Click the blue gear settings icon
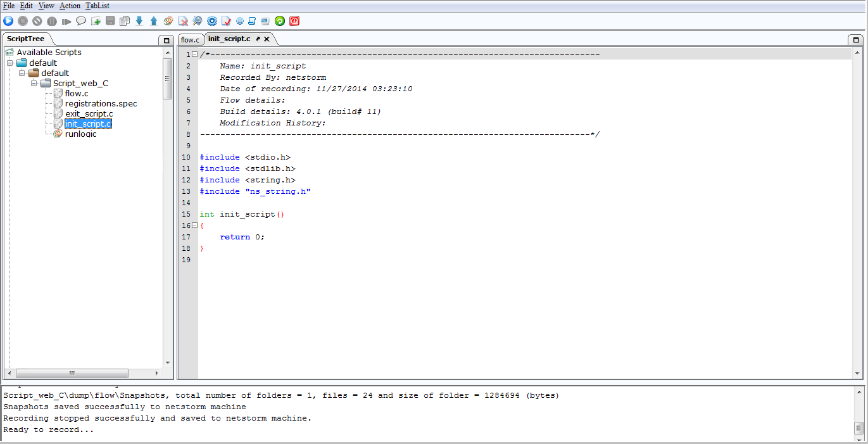Viewport: 868px width, 444px height. [212, 21]
